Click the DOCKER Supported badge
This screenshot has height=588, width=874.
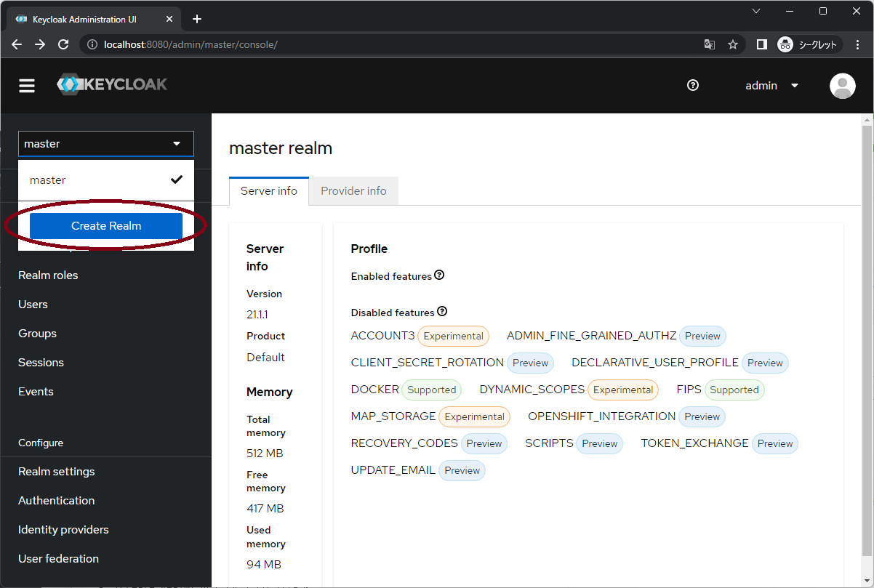[x=431, y=390]
